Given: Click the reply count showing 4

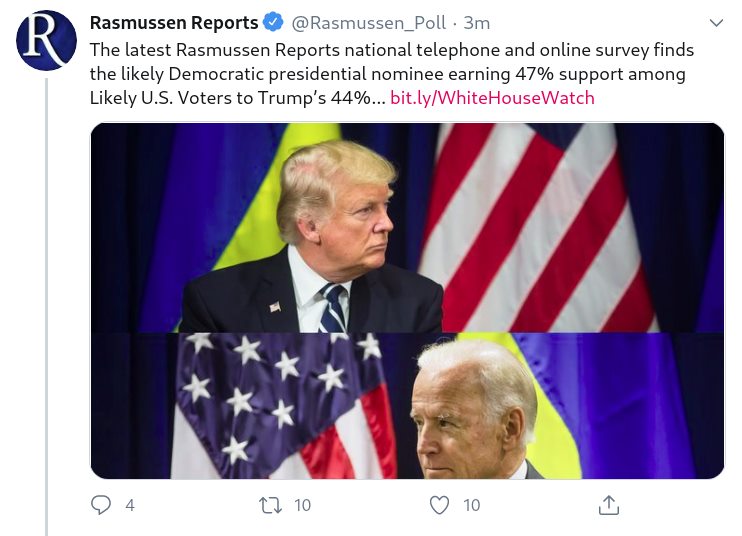Looking at the screenshot, I should tap(129, 506).
